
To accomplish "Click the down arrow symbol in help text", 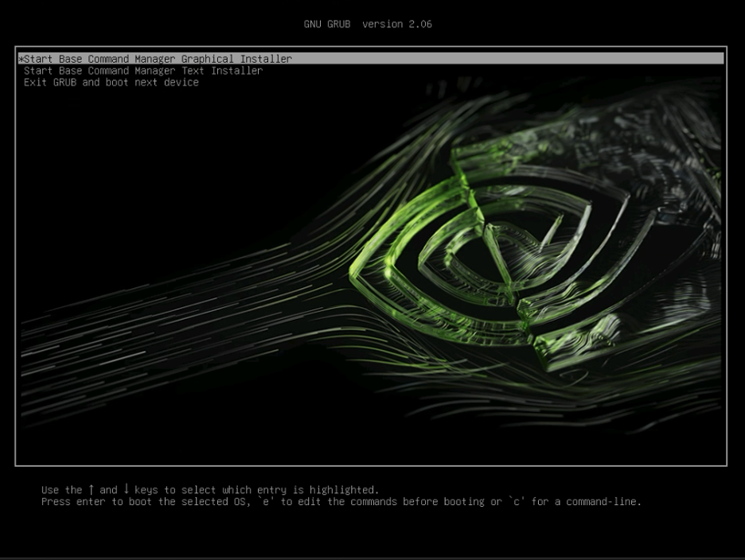I will pos(126,490).
